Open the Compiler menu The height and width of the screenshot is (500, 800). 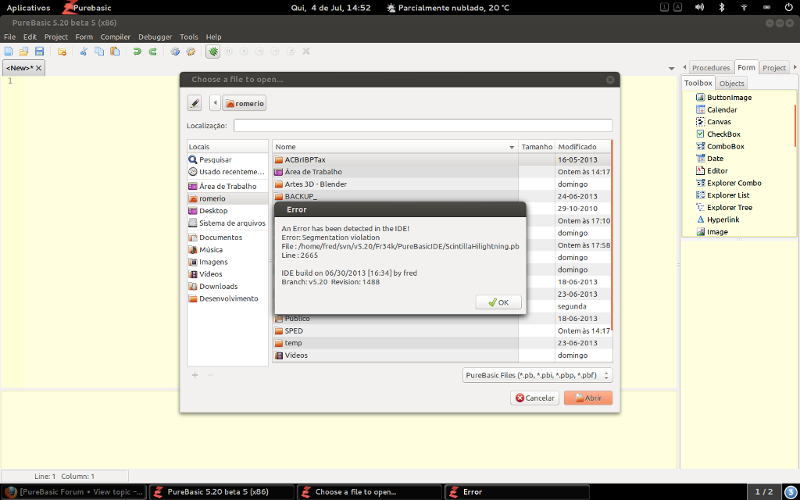coord(115,37)
